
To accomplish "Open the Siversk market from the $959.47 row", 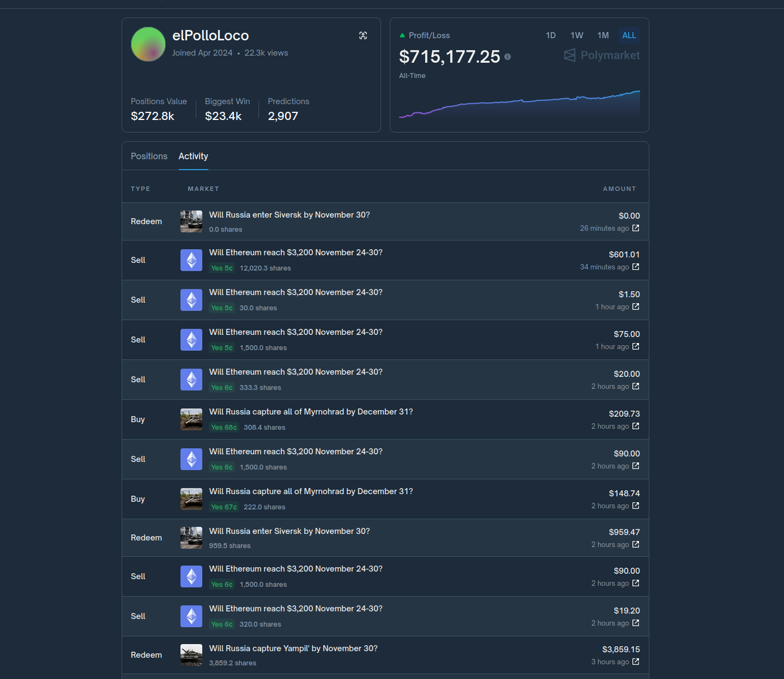I will click(x=290, y=531).
